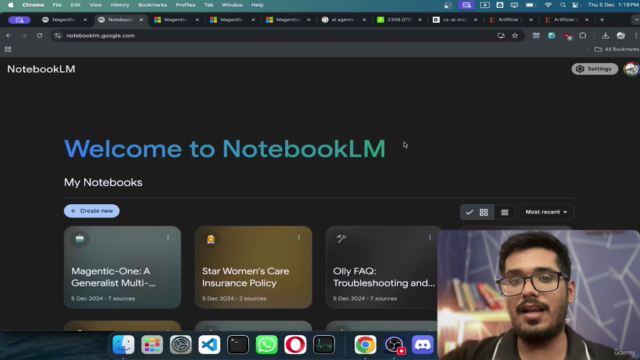
Task: Open the Profiles menu
Action: click(185, 5)
